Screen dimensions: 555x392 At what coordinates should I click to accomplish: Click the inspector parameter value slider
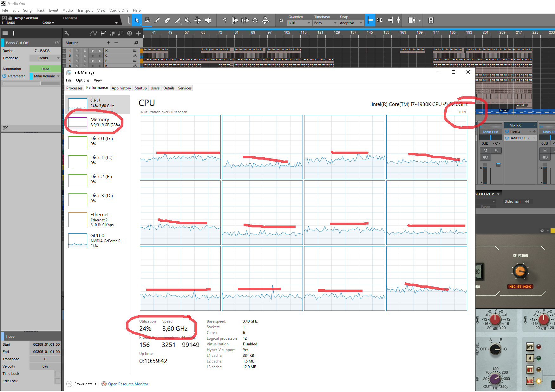(x=31, y=83)
